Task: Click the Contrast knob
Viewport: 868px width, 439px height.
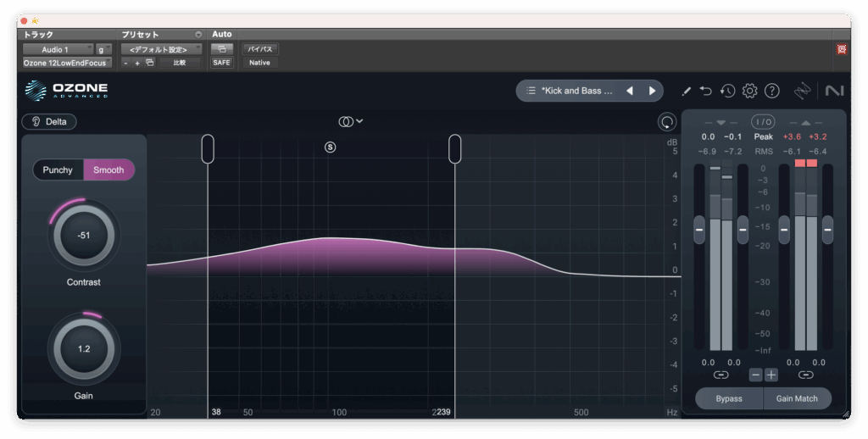Action: pos(84,236)
